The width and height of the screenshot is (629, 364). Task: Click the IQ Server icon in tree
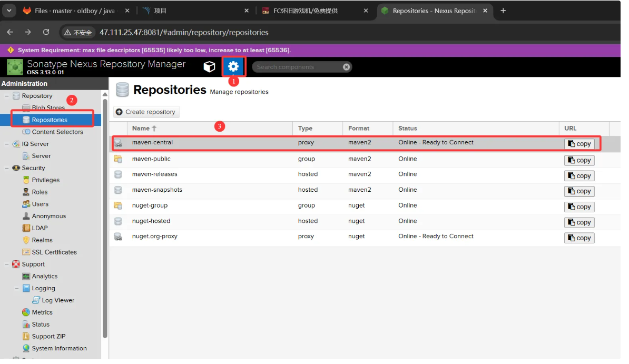click(16, 144)
